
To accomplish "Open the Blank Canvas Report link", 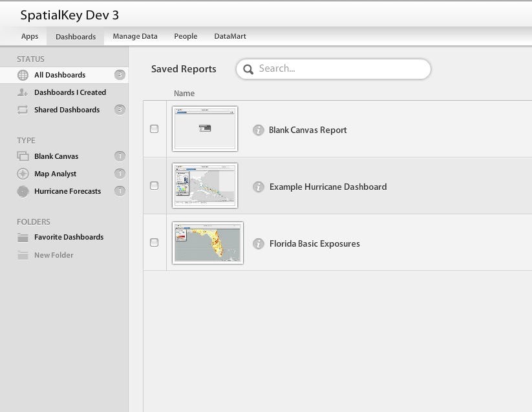I will (x=308, y=130).
